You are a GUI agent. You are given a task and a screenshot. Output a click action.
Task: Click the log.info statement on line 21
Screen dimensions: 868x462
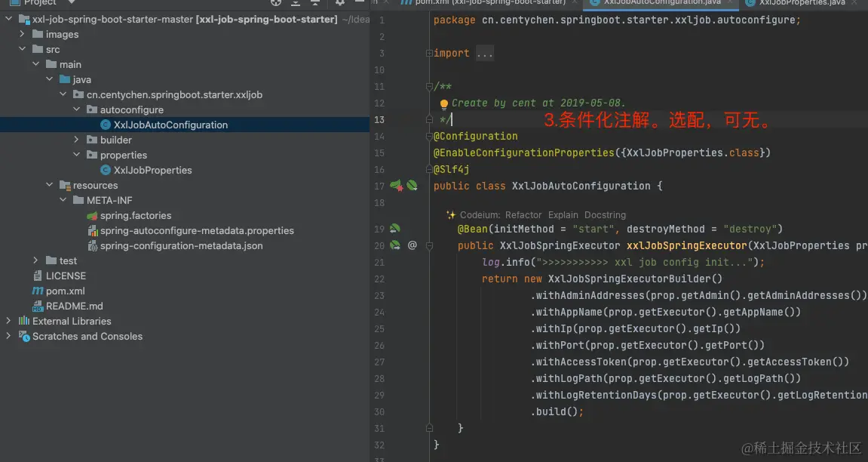(x=623, y=262)
